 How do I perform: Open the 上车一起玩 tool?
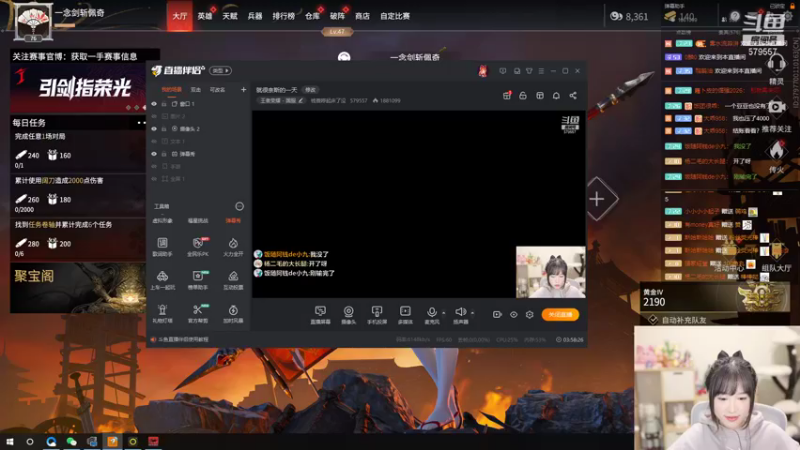click(162, 280)
